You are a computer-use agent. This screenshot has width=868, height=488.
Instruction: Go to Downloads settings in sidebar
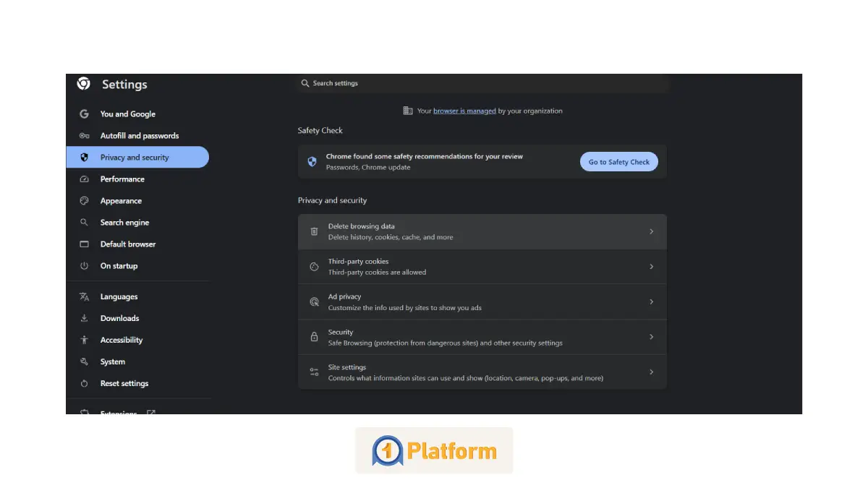point(119,318)
